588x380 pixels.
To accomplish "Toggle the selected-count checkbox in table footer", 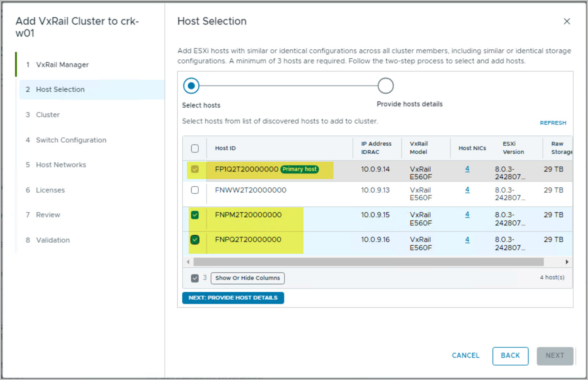I will 195,278.
